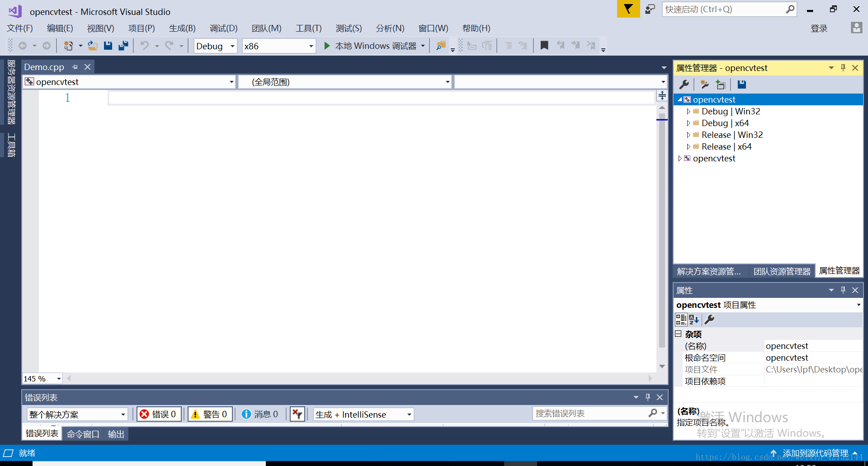Viewport: 868px width, 466px height.
Task: Open the x86 platform dropdown
Action: (278, 46)
